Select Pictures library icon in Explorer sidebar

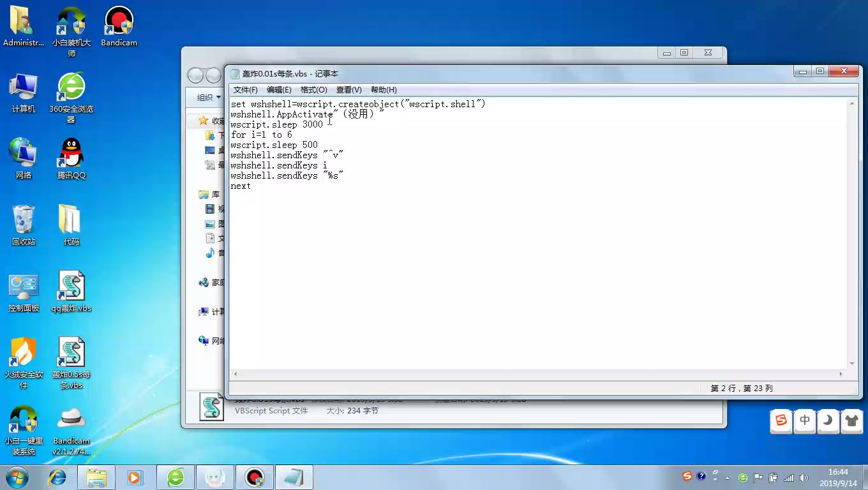click(x=210, y=224)
